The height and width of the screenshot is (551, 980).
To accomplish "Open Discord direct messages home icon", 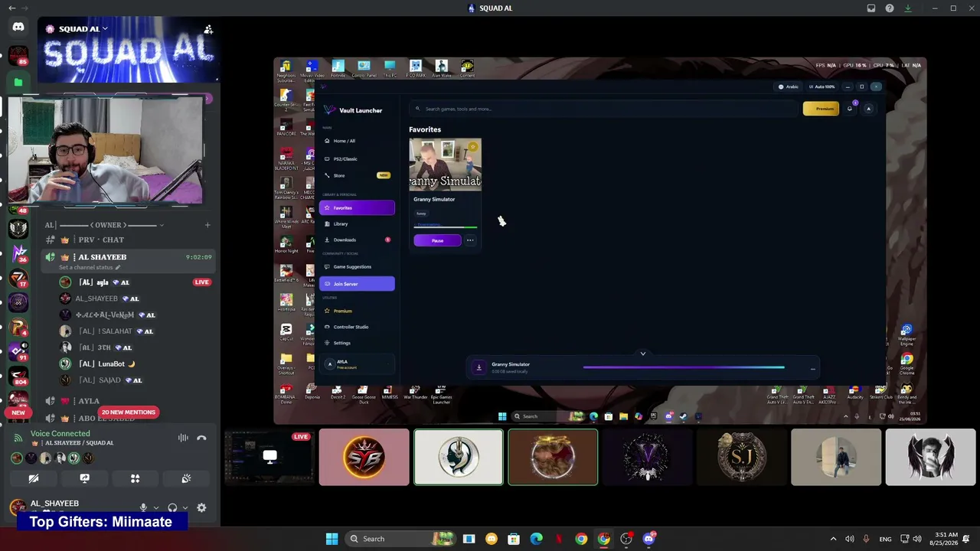I will [x=18, y=27].
